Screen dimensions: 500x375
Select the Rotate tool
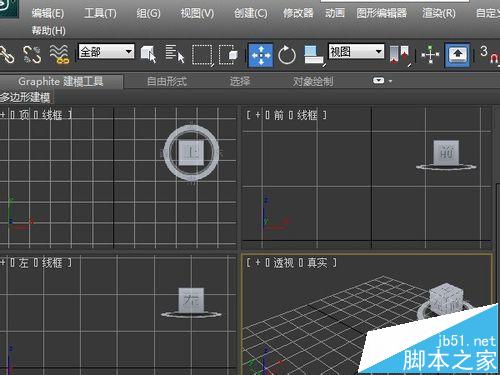pos(287,55)
